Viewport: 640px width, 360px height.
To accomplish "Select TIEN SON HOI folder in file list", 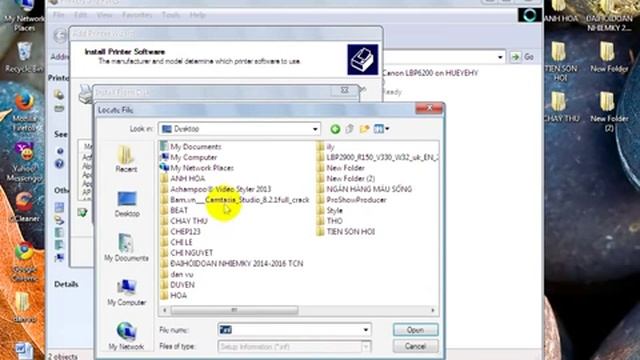I will click(346, 231).
